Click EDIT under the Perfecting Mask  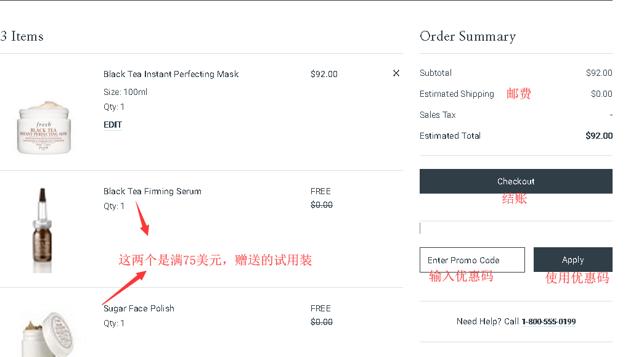pos(113,125)
